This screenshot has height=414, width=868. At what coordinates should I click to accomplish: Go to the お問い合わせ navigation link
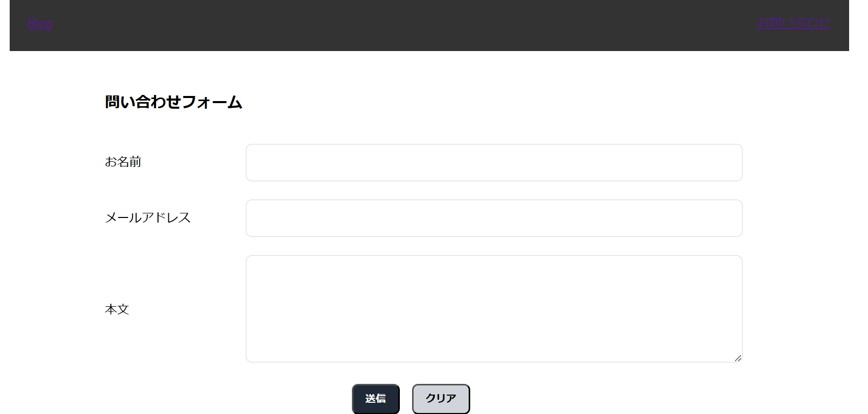(794, 23)
